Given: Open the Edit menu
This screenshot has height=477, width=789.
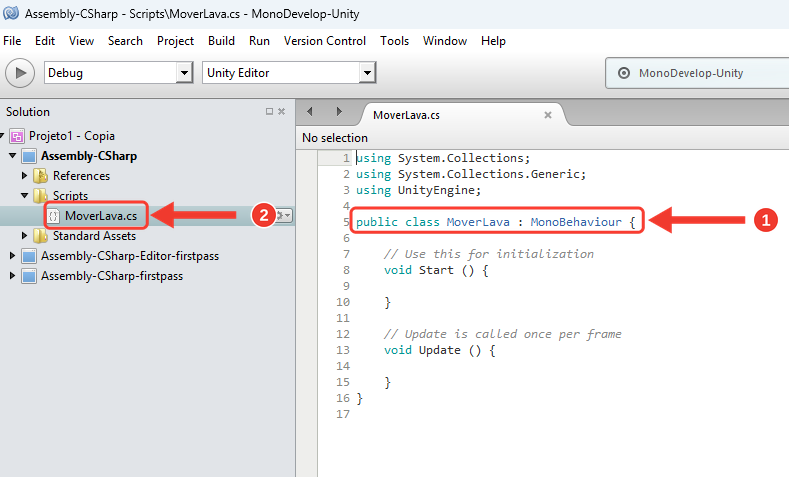Looking at the screenshot, I should (45, 41).
